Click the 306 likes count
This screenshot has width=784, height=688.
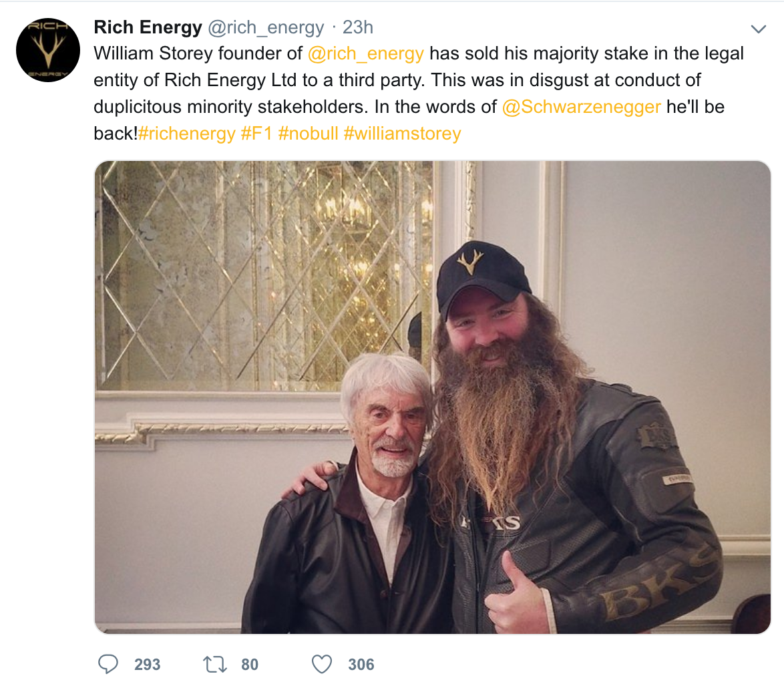(x=361, y=665)
